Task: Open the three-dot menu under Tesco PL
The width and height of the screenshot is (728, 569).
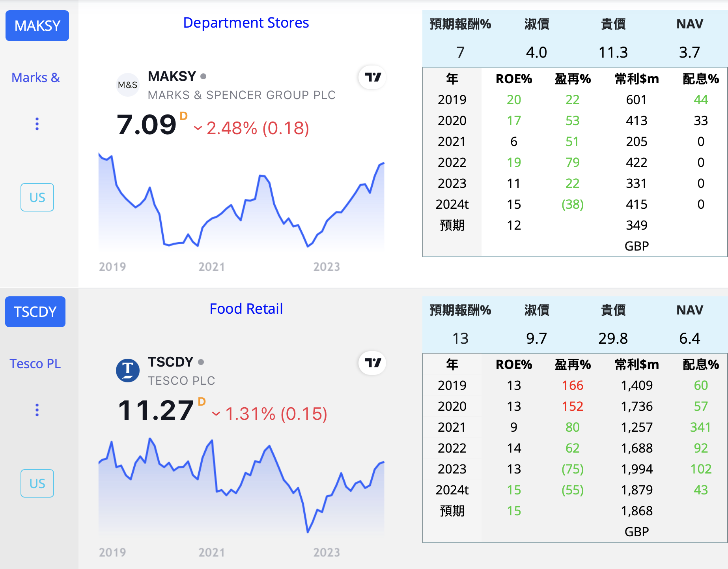Action: [37, 410]
